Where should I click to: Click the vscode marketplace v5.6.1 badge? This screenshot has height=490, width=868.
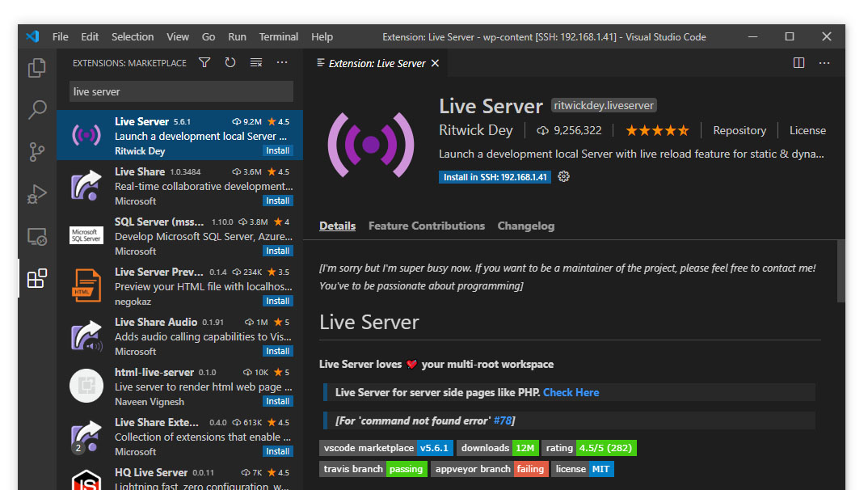tap(386, 448)
